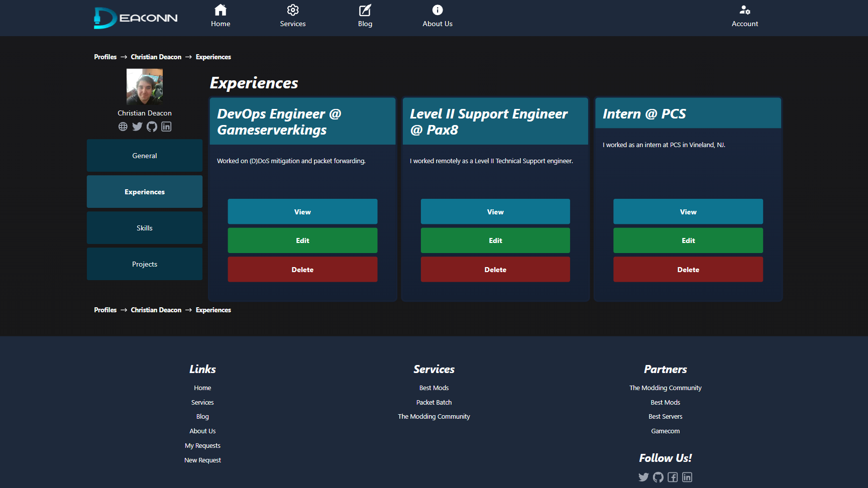
Task: Open footer Twitter icon under Follow Us
Action: pos(643,477)
